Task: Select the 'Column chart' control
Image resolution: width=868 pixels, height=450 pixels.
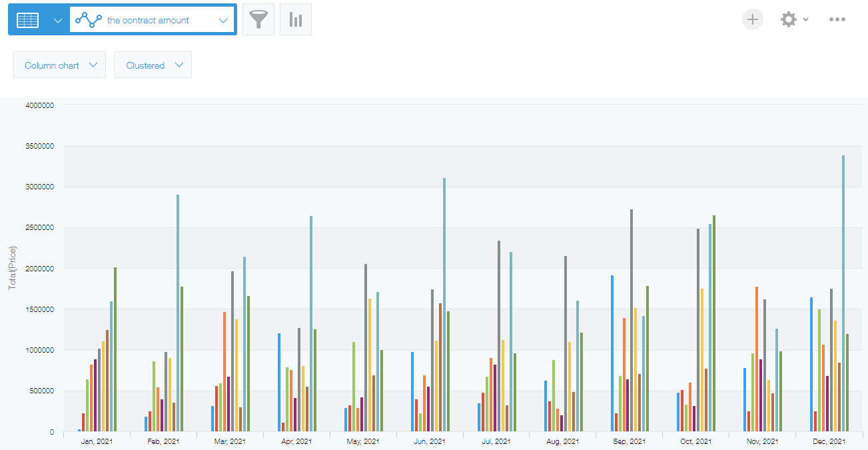Action: pyautogui.click(x=59, y=65)
